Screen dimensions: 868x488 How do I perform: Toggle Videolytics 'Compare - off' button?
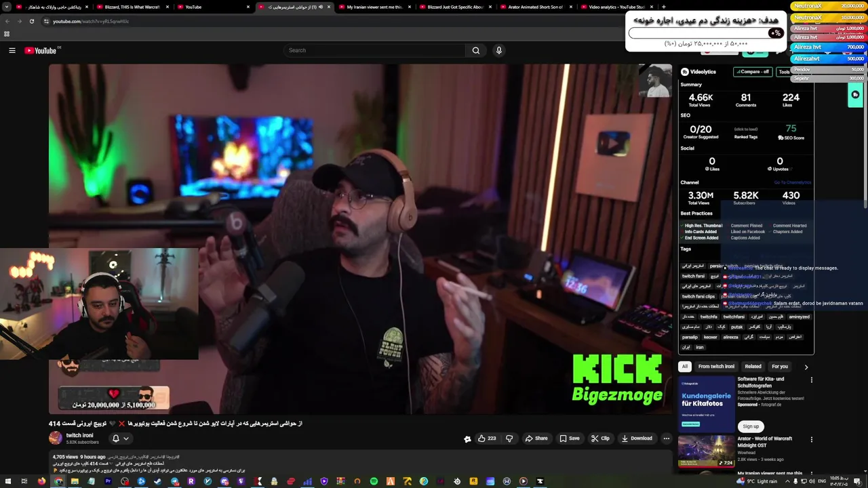coord(753,72)
